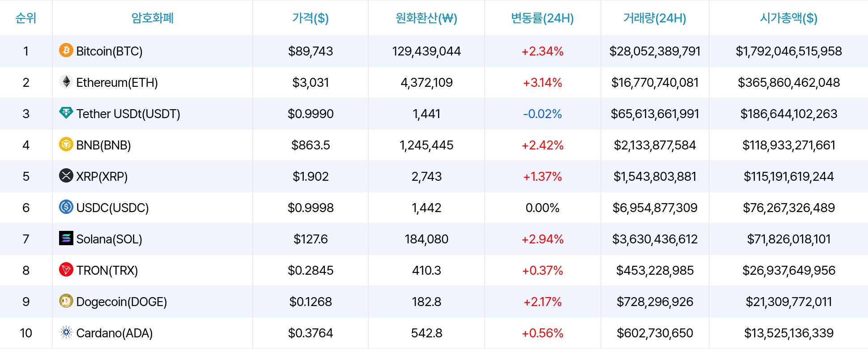Click the BNB yellow coin icon
Image resolution: width=868 pixels, height=349 pixels.
(66, 144)
